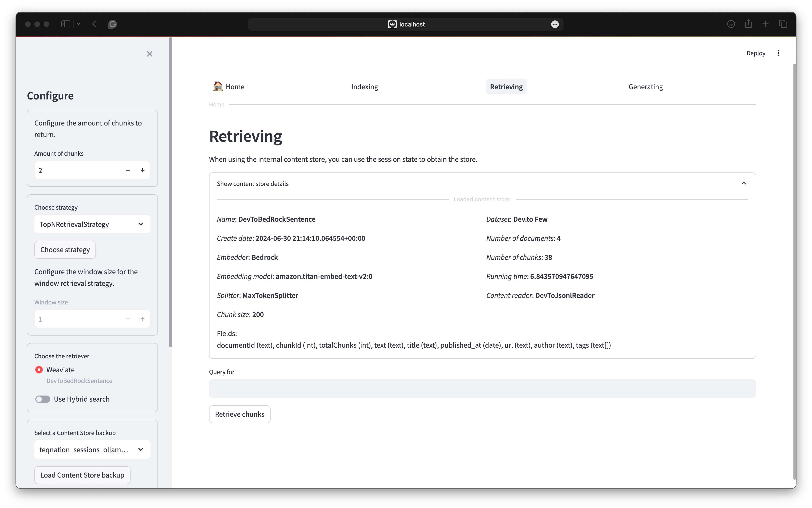Viewport: 812px width, 508px height.
Task: Click the name DevToBedRockSentence
Action: tap(277, 219)
